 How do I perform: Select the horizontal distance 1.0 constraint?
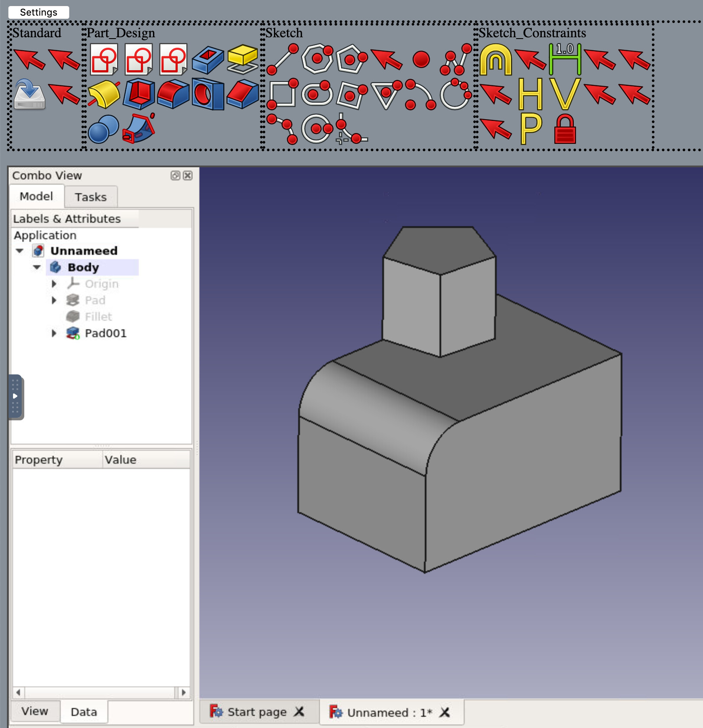click(565, 59)
